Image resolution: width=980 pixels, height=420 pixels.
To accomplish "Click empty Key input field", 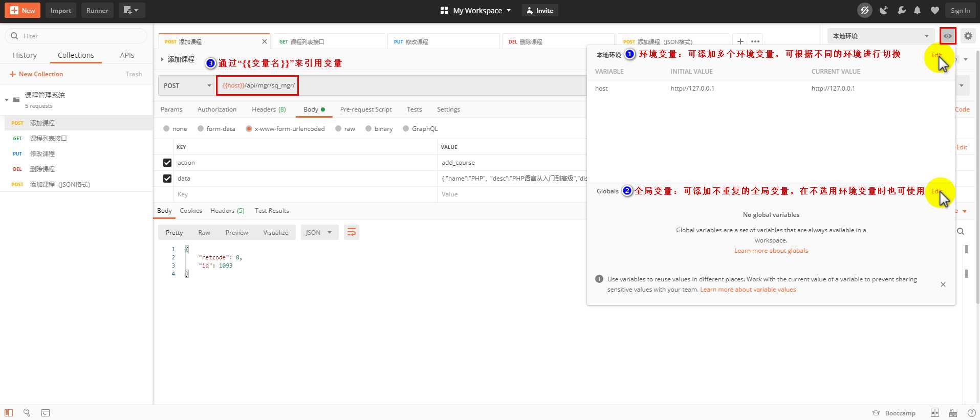I will tap(306, 194).
